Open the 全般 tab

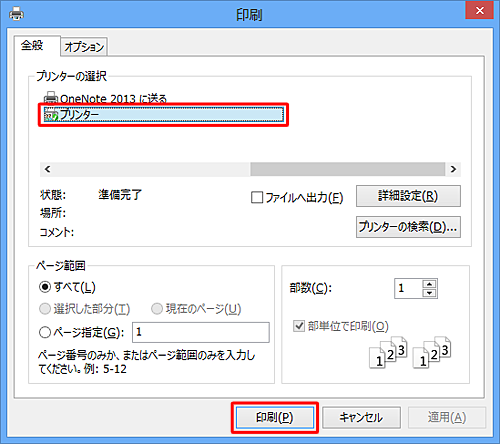point(32,45)
